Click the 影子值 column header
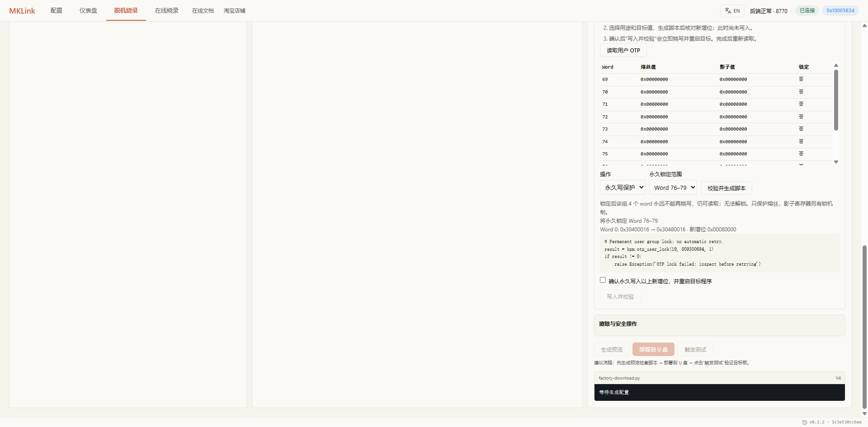The width and height of the screenshot is (868, 427). click(727, 67)
